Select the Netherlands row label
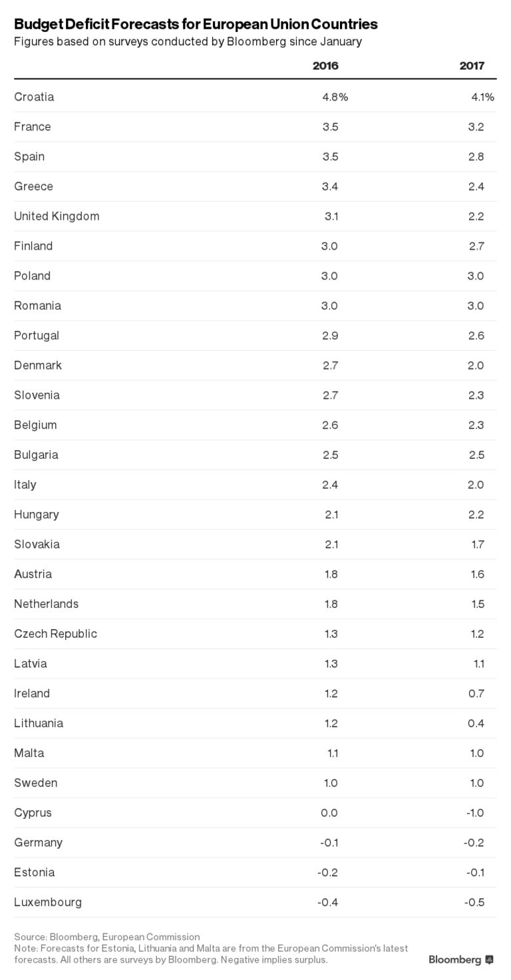 coord(46,603)
